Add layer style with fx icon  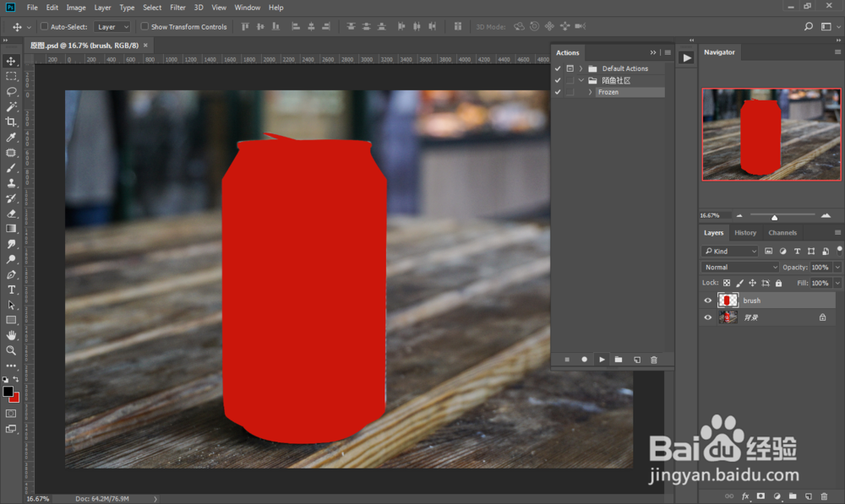745,496
